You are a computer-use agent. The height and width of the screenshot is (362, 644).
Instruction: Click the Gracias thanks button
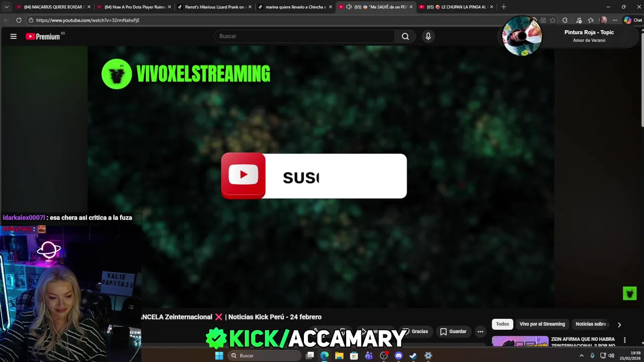[415, 331]
